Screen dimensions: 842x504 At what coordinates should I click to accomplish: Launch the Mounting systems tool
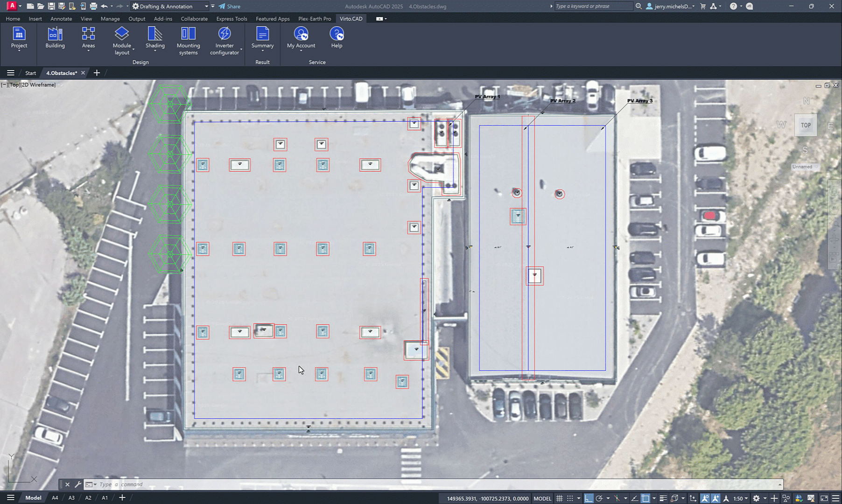coord(189,41)
